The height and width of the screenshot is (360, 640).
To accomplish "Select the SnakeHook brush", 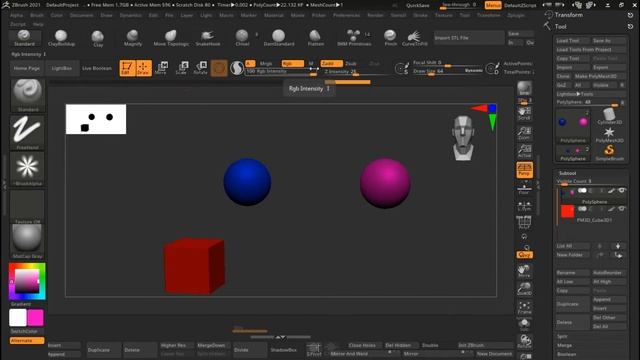I will point(208,38).
